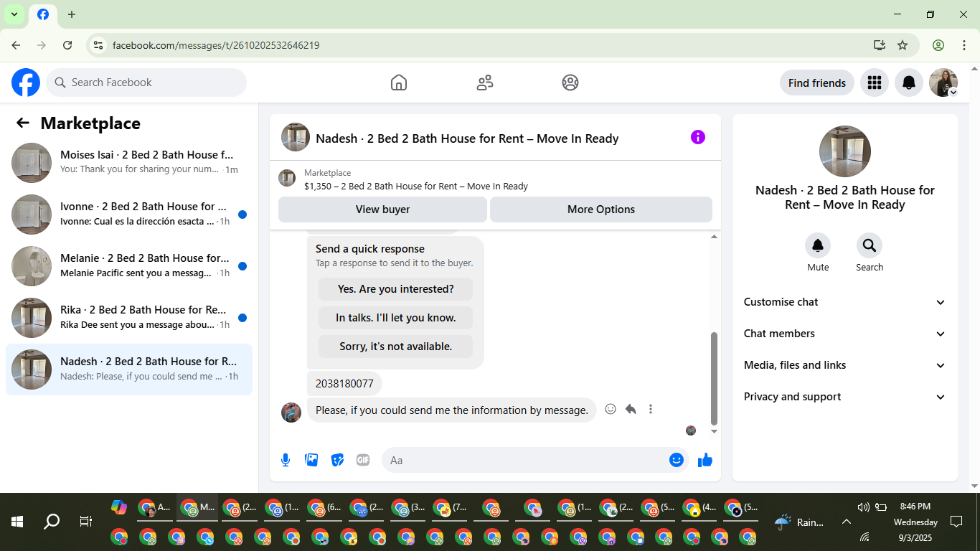Click the Facebook browser tab
Viewport: 980px width, 551px height.
point(43,14)
